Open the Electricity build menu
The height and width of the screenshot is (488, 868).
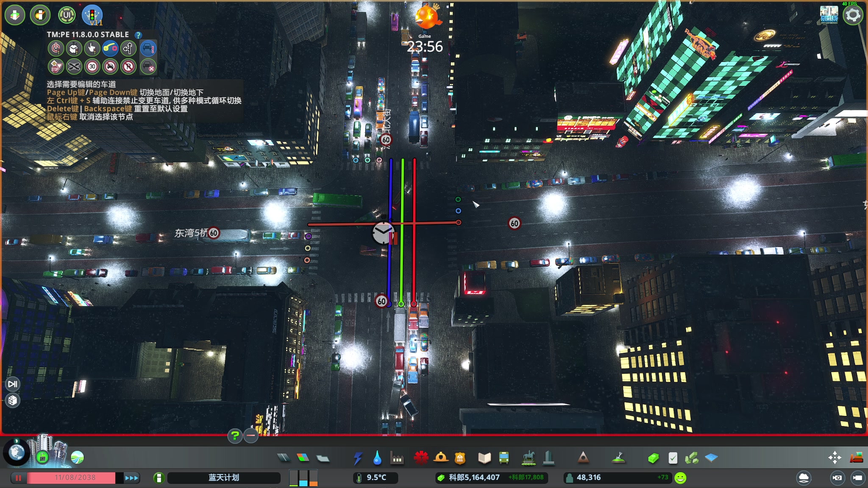point(358,458)
